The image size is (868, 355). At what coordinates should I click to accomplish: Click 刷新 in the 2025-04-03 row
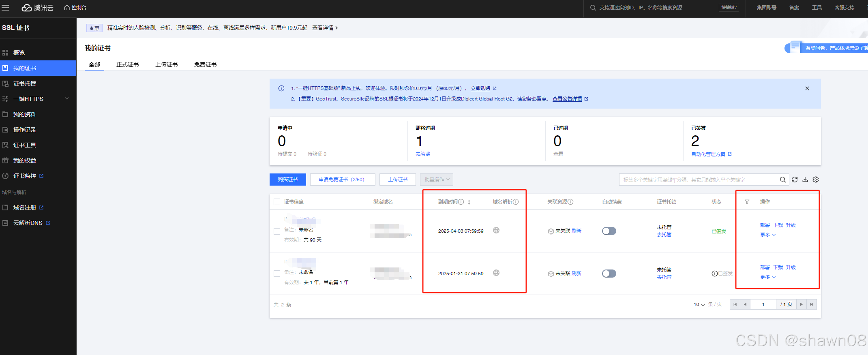point(577,231)
